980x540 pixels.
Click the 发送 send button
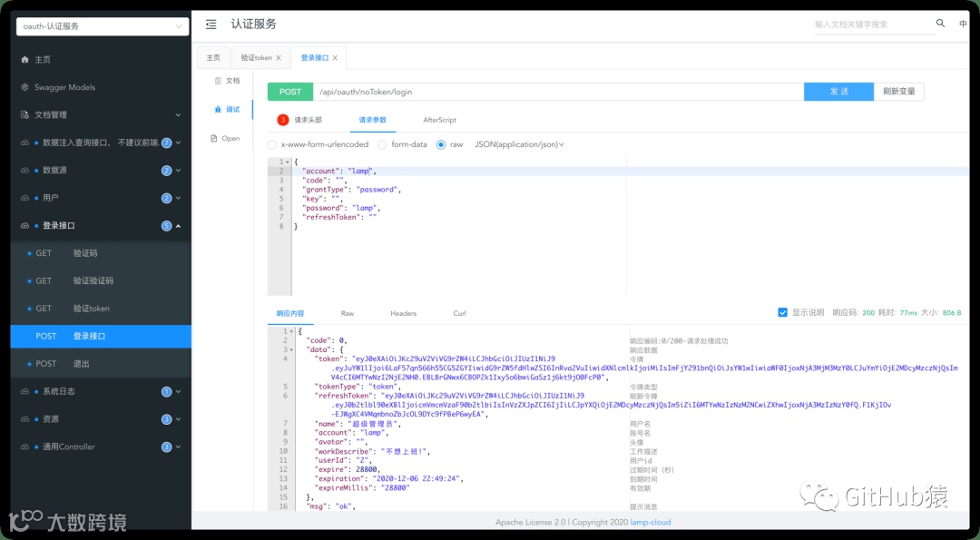tap(838, 92)
